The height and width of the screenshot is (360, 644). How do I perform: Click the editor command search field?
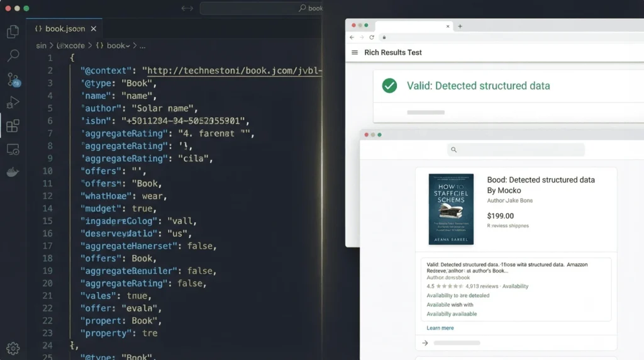261,8
